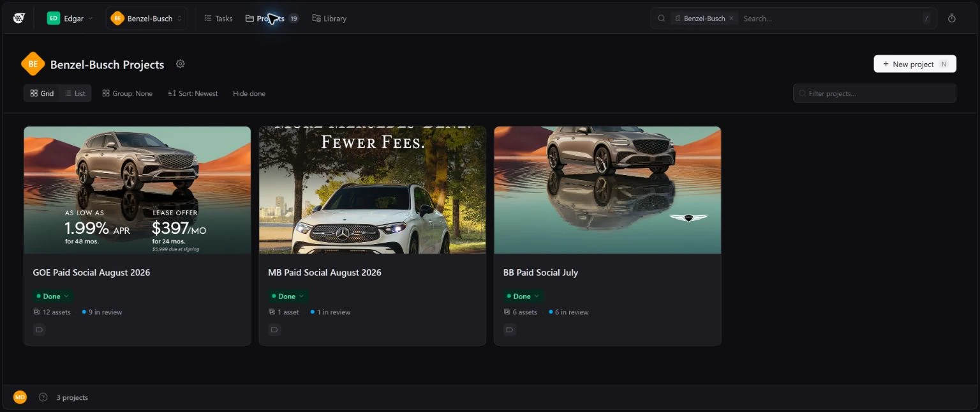Click tag icon on BB Paid Social July card
This screenshot has width=980, height=412.
coord(509,330)
